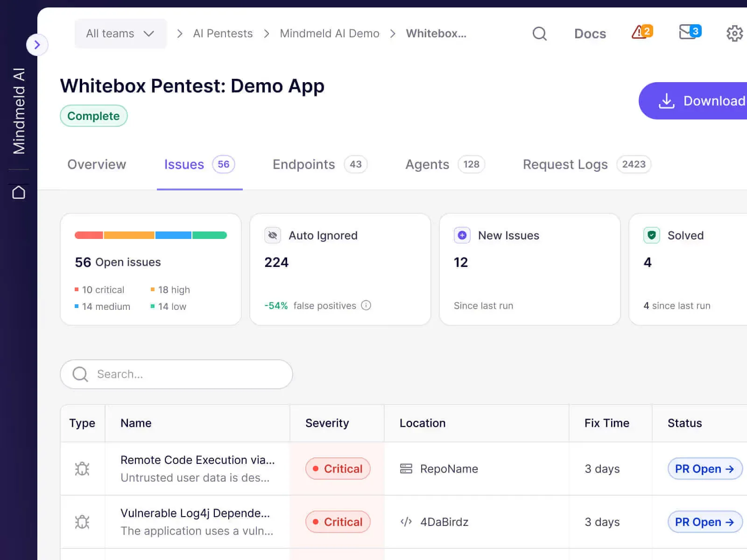Click the shield icon on the Solved card
Image resolution: width=747 pixels, height=560 pixels.
[x=651, y=235]
